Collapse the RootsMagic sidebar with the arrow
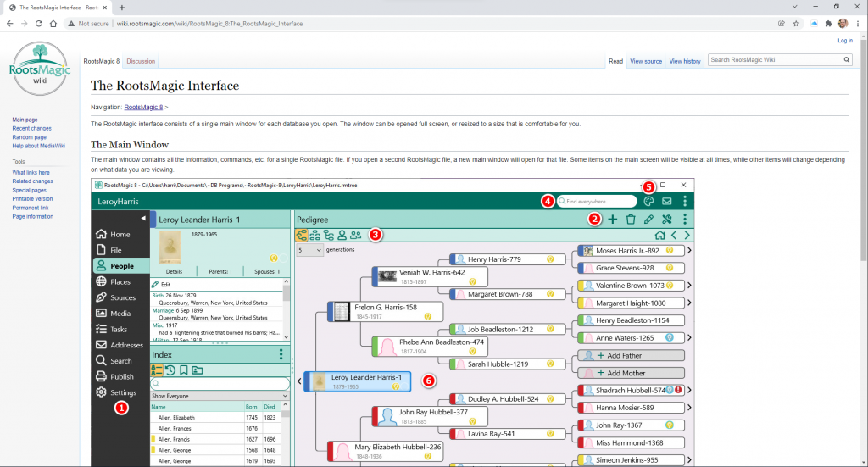This screenshot has width=868, height=467. 143,218
